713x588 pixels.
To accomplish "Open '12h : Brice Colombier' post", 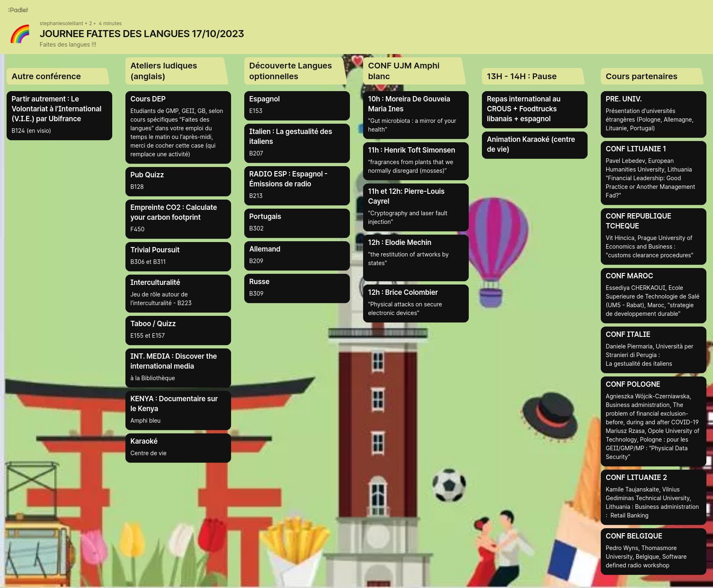I will point(416,303).
